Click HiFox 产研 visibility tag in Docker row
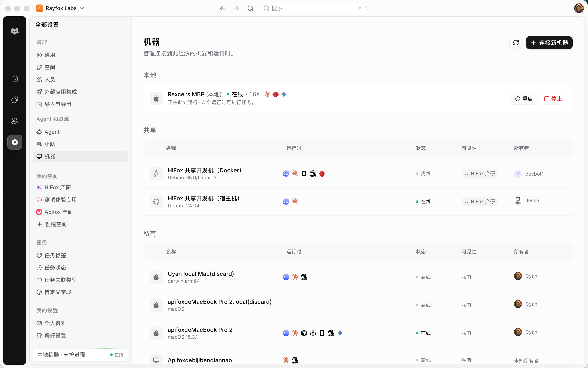 pos(479,174)
